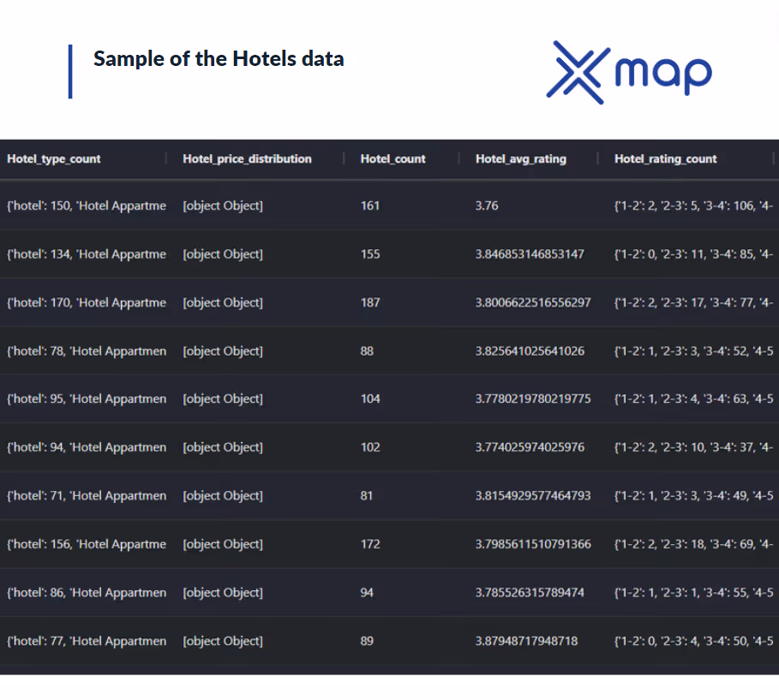Select the type count cell "'hotel': 170"
Viewport: 779px width, 700px height.
(x=87, y=302)
